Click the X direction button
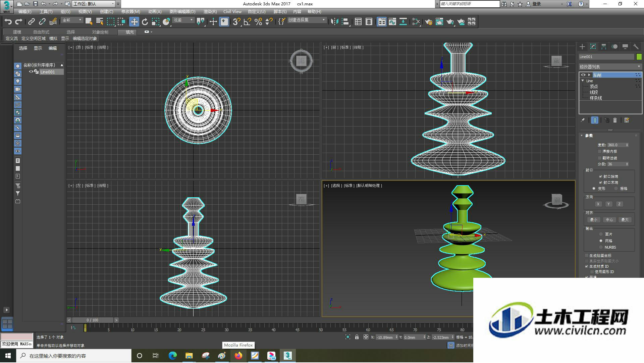This screenshot has width=644, height=363. [598, 204]
